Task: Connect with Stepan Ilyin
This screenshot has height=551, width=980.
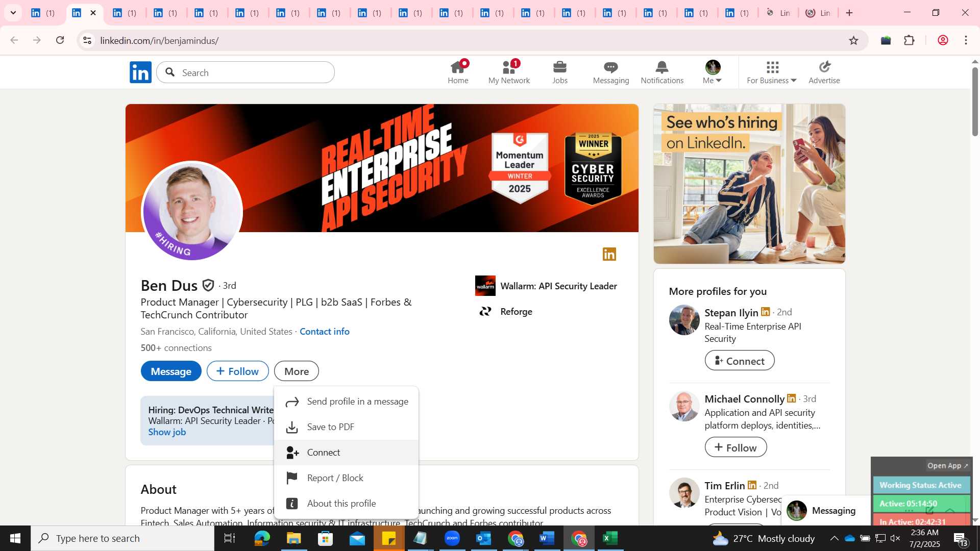Action: pos(740,361)
